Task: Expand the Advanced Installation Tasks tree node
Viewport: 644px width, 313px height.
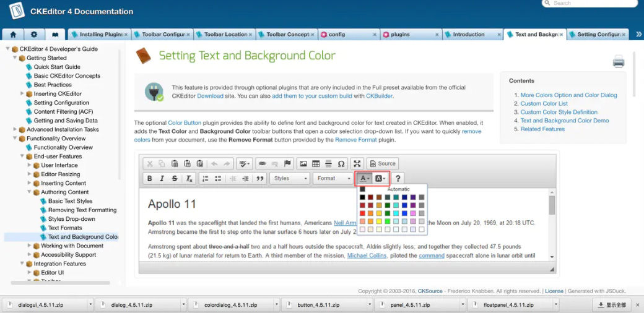Action: 15,129
